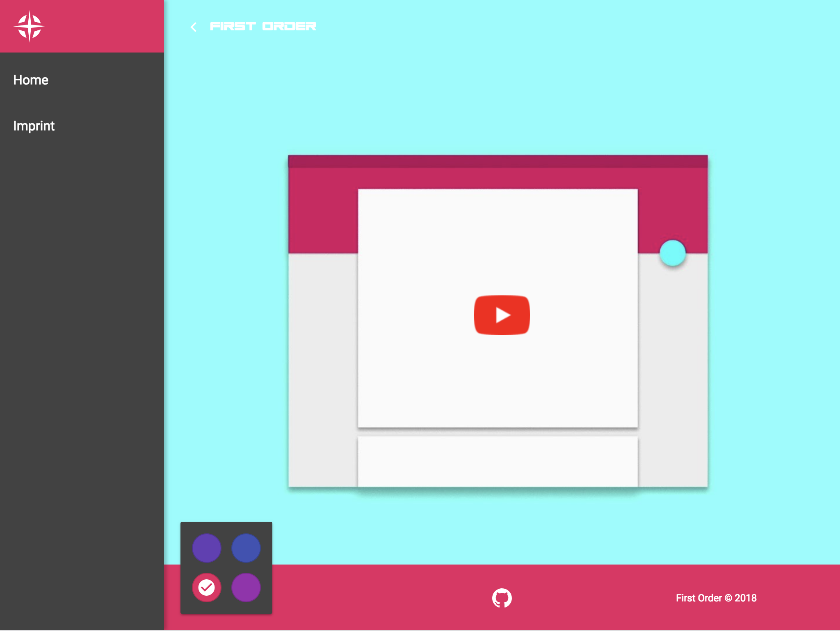Click the FIRST ORDER title text

pos(263,26)
